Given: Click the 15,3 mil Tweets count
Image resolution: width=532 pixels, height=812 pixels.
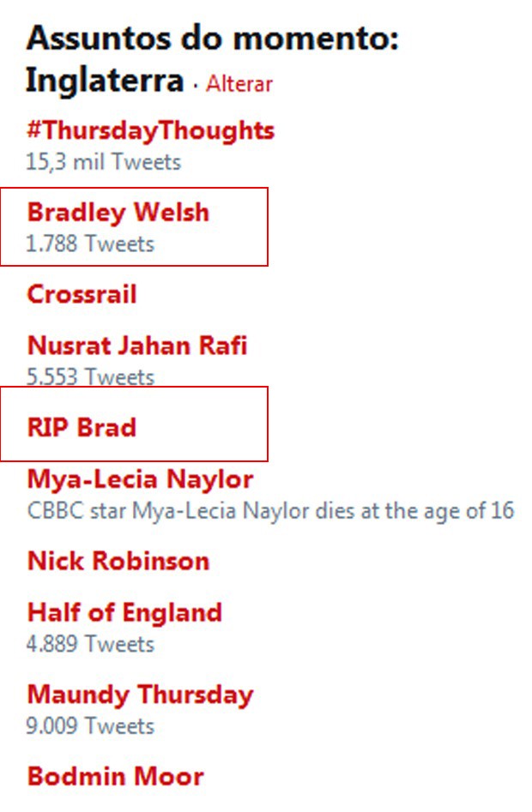Looking at the screenshot, I should (x=104, y=162).
